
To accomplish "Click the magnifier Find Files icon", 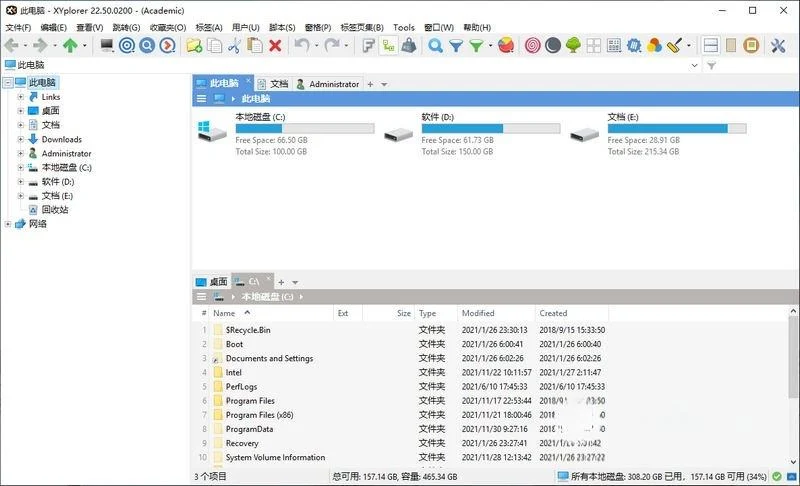I will pos(435,45).
